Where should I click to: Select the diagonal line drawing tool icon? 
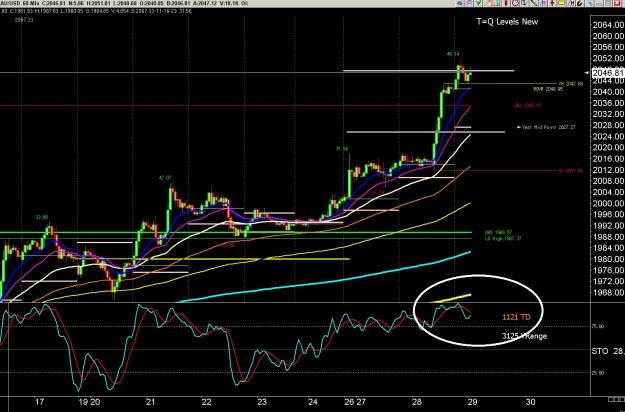(534, 3)
